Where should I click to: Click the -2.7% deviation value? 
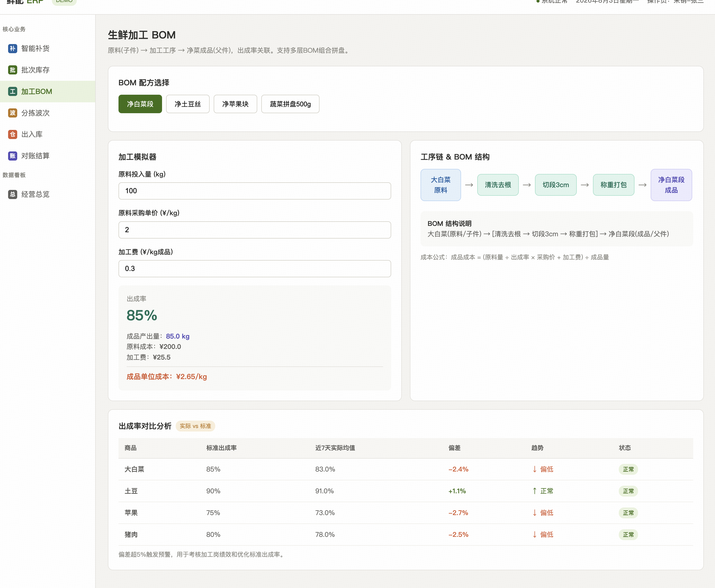click(x=458, y=513)
